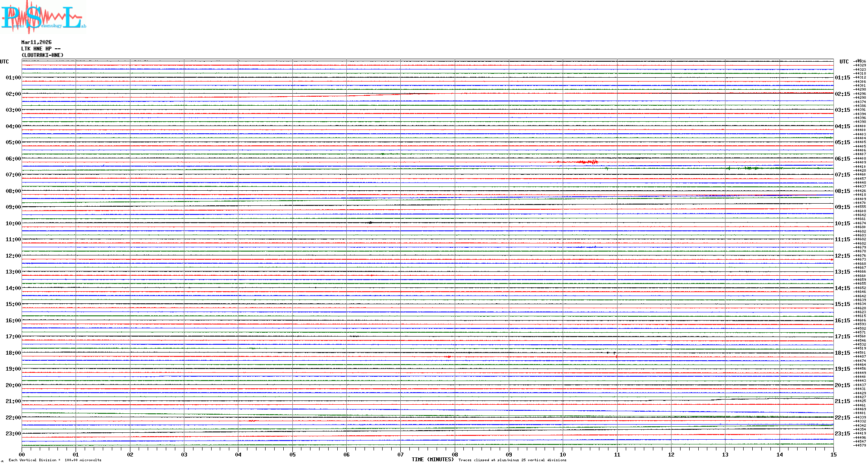Click the small red event on 18:15 trace

coord(449,357)
